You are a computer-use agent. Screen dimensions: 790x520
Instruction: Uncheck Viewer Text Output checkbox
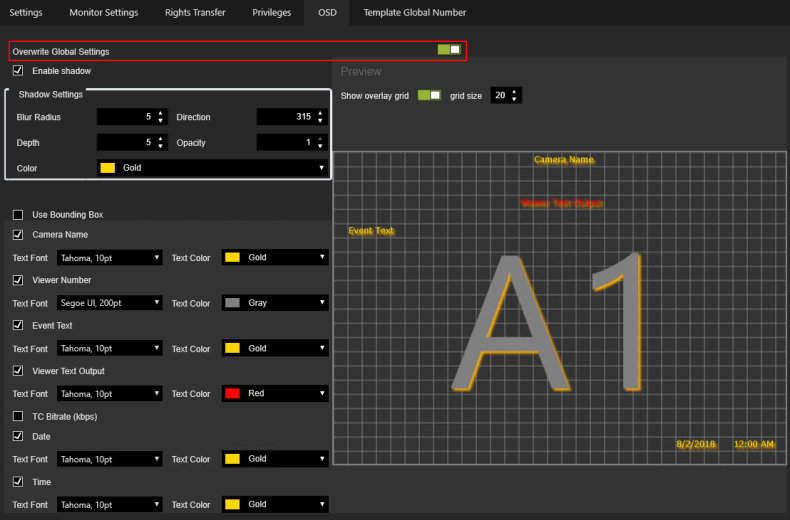coord(18,370)
